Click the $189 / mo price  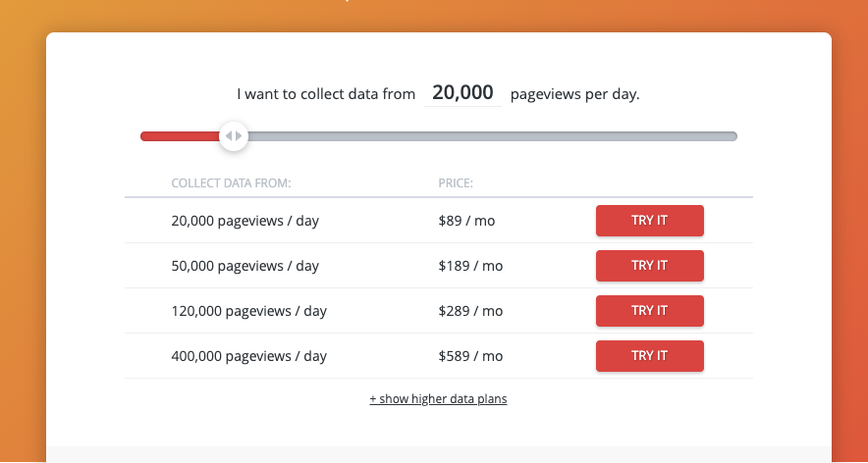click(x=470, y=266)
